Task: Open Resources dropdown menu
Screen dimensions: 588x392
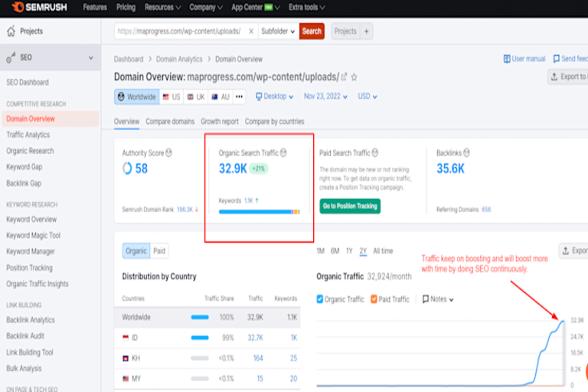Action: click(x=163, y=7)
